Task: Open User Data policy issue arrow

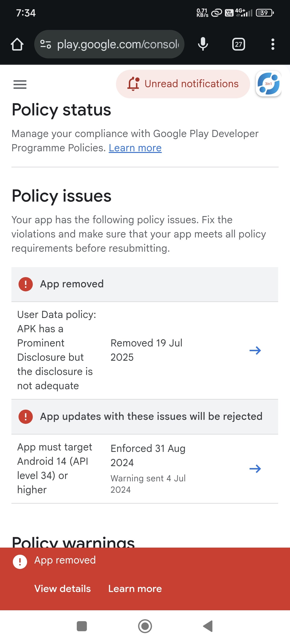Action: [x=255, y=350]
